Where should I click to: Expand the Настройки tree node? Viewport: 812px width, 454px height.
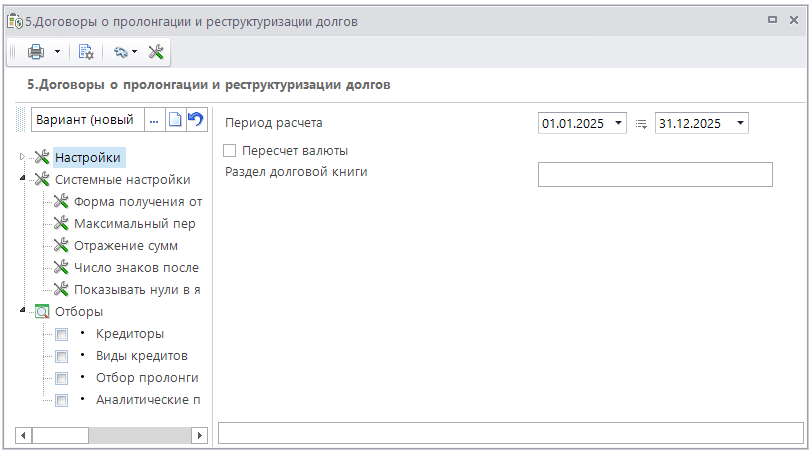click(23, 156)
